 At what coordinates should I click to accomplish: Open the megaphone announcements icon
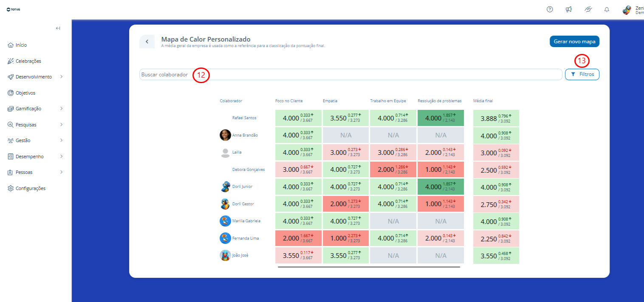click(569, 9)
